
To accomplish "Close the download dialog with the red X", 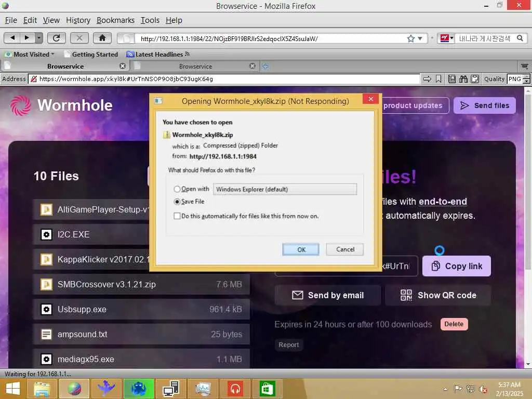I will pyautogui.click(x=371, y=99).
